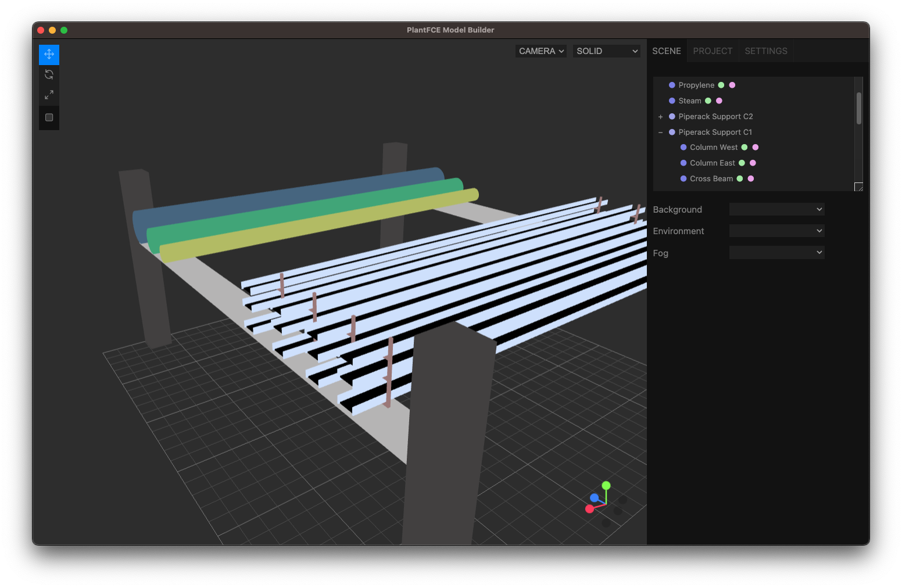Click the Steam node icon
This screenshot has height=588, width=902.
point(672,101)
